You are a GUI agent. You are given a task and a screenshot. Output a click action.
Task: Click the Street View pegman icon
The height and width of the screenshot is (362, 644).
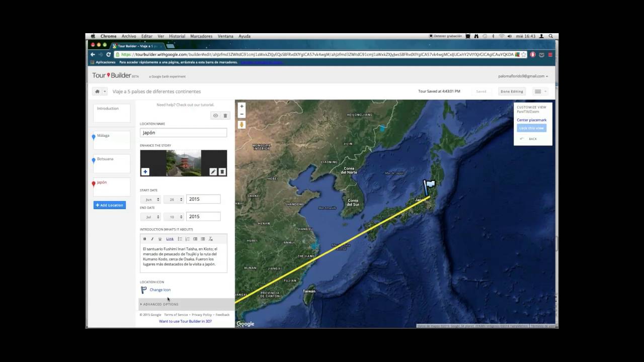[242, 124]
